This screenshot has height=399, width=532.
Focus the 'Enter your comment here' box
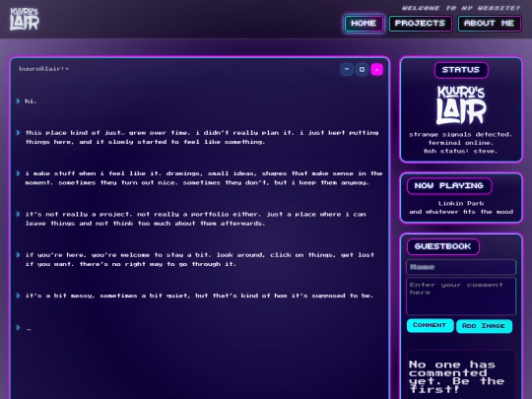(461, 297)
